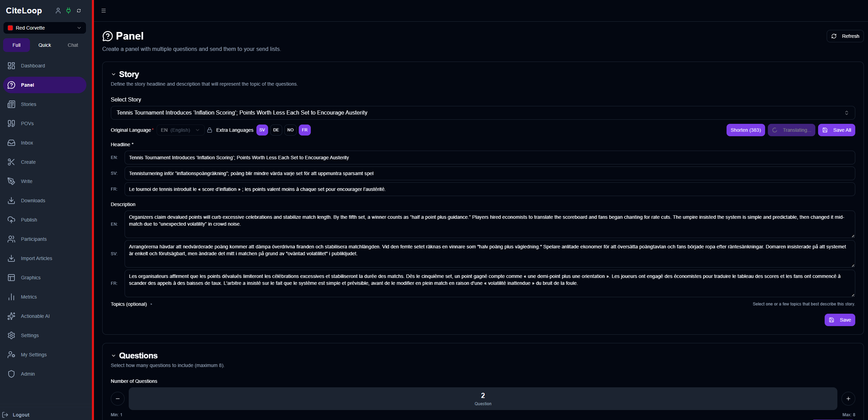Open the Admin shield icon
The height and width of the screenshot is (420, 868).
click(x=11, y=374)
